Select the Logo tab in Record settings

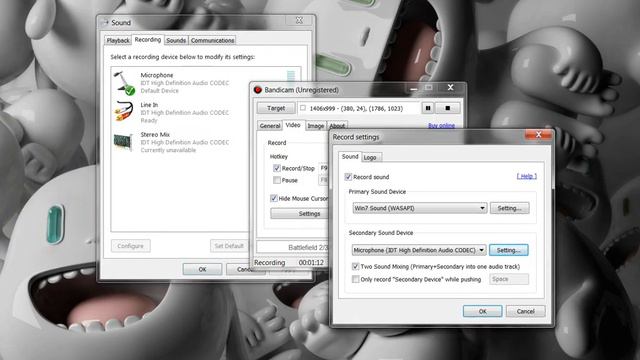click(370, 157)
